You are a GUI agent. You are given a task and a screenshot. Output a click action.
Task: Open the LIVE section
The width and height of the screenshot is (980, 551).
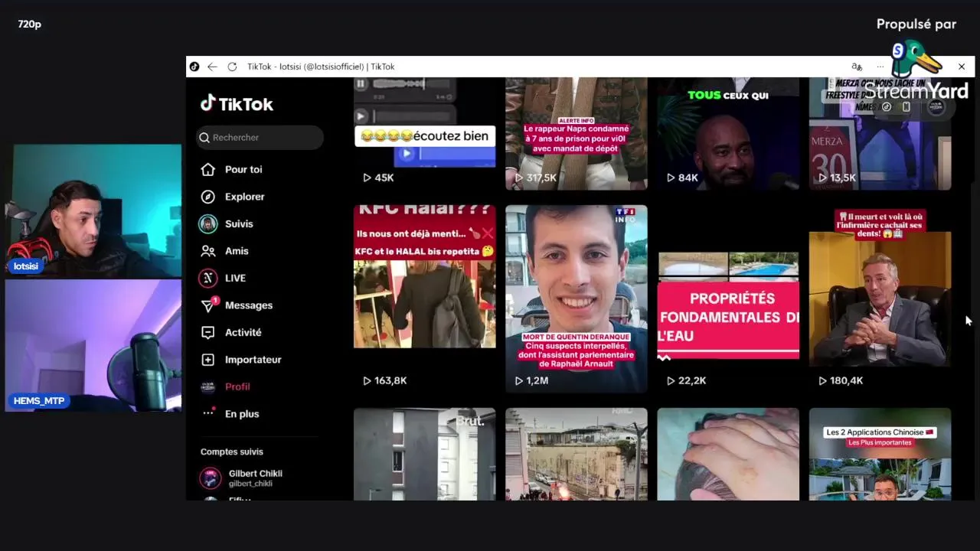(x=235, y=278)
